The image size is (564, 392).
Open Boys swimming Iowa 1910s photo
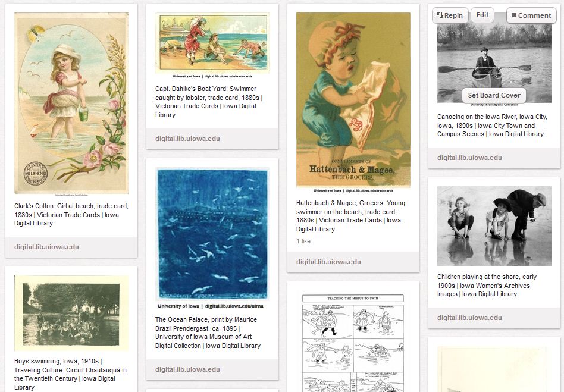click(x=71, y=313)
